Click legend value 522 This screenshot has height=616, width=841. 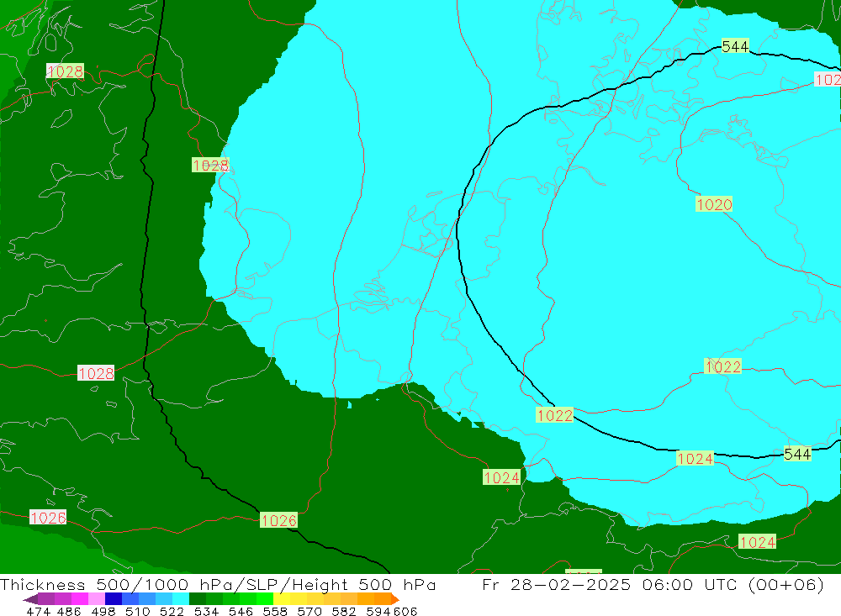pyautogui.click(x=172, y=611)
